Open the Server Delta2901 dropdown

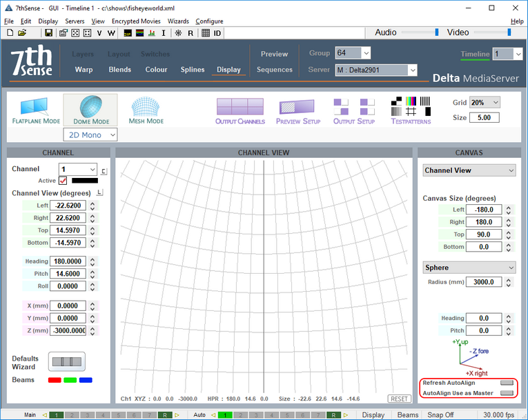(376, 70)
